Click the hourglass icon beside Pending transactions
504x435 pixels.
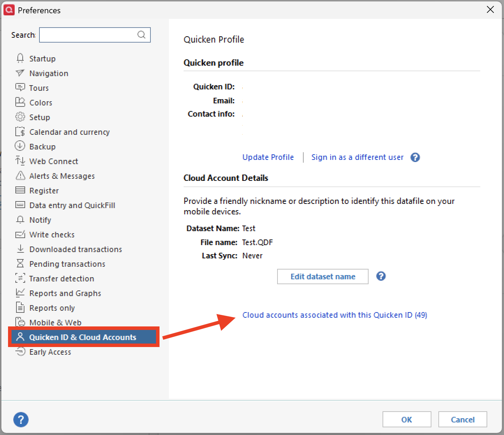coord(21,263)
